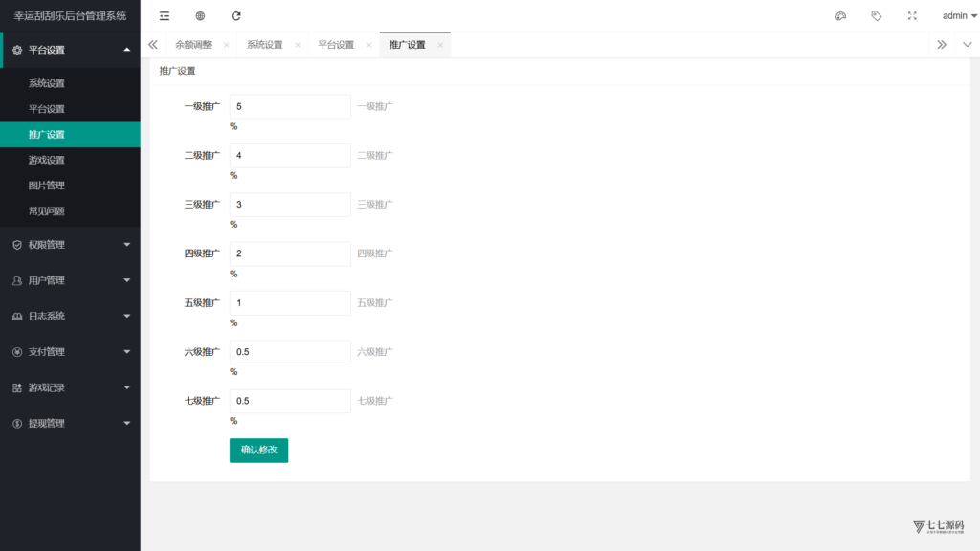Open 平台设置 sidebar submenu item
Image resolution: width=980 pixels, height=551 pixels.
[70, 109]
